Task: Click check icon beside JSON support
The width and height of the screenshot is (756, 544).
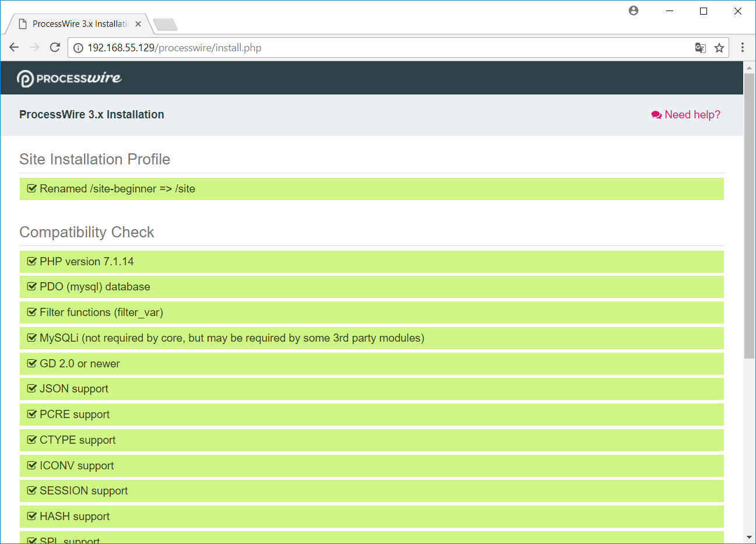Action: point(32,388)
